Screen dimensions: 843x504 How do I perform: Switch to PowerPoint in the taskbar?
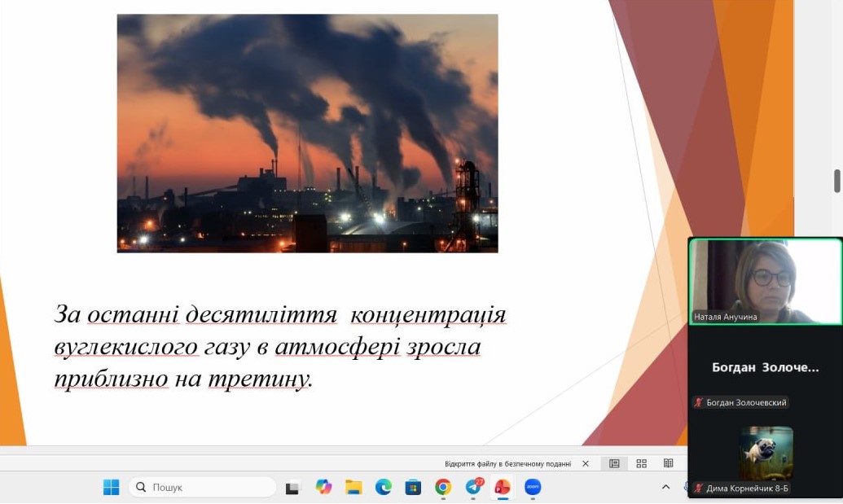[503, 487]
